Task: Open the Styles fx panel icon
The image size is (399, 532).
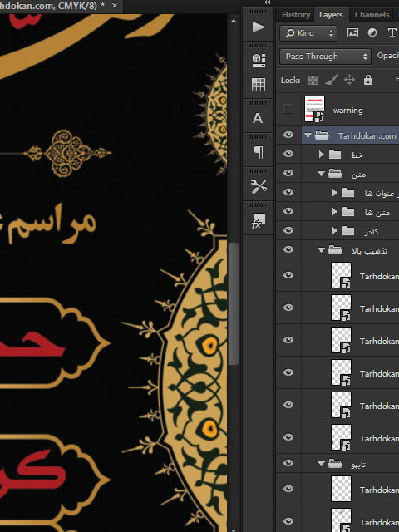Action: pos(259,221)
